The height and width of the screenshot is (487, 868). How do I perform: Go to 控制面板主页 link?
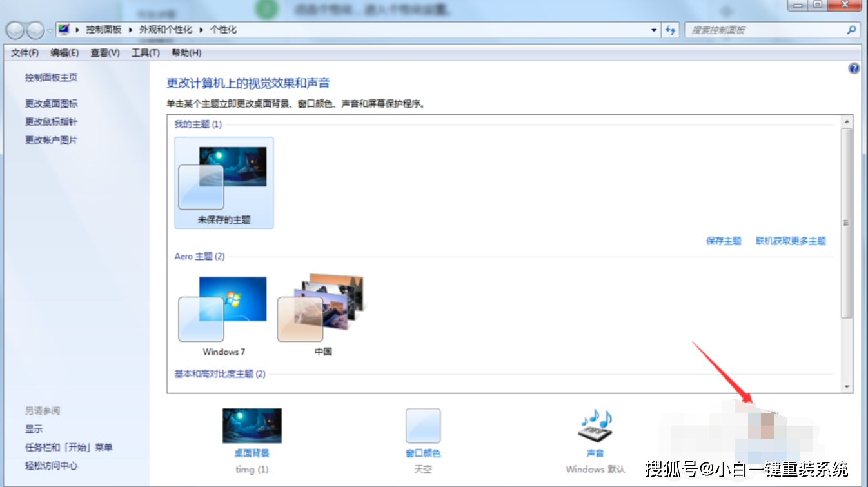tap(51, 77)
